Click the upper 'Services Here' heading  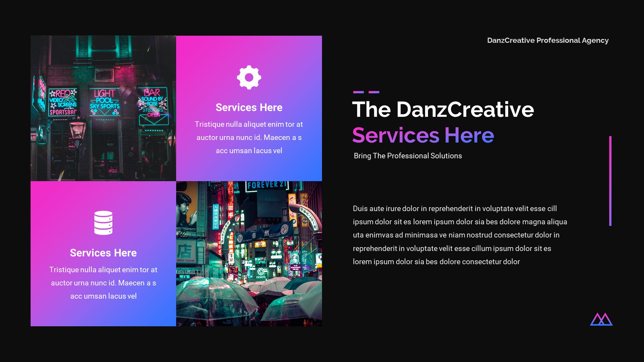tap(249, 107)
